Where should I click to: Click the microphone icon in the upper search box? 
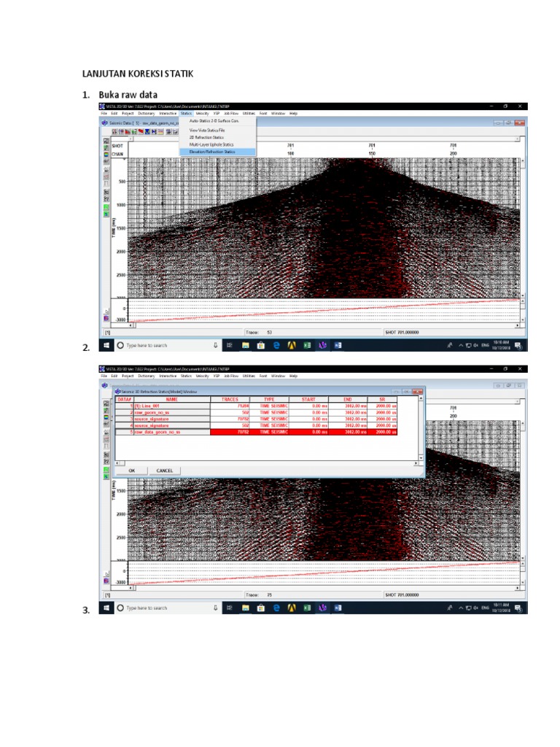point(215,346)
